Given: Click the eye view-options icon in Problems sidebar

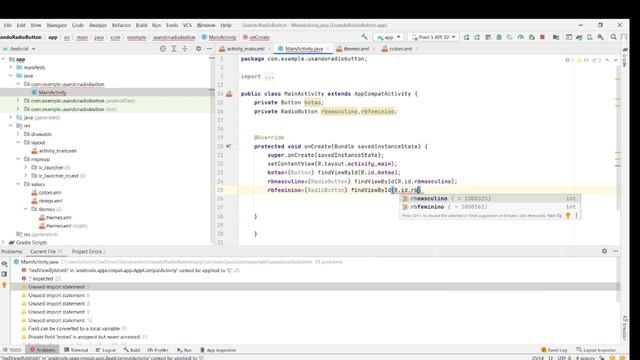Looking at the screenshot, I should tap(4, 264).
